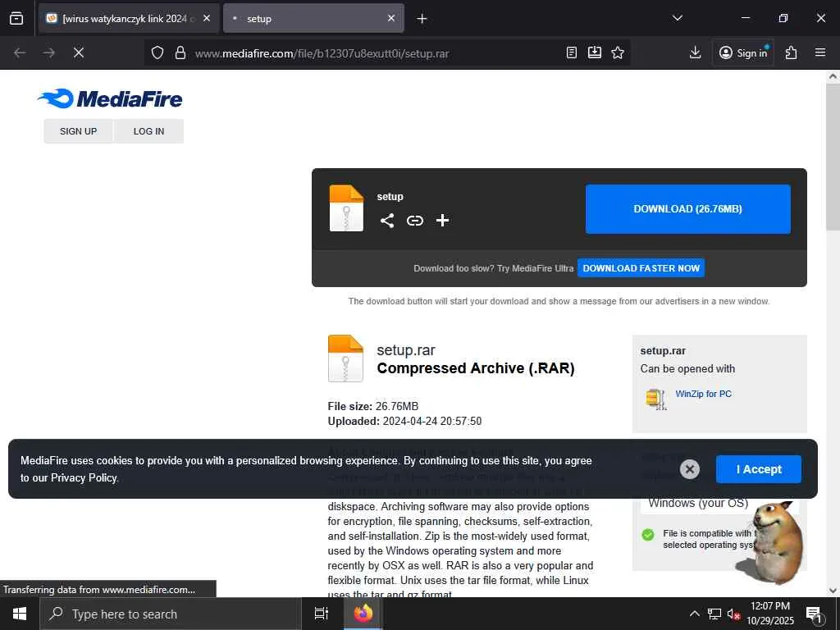Click scrollbar down arrow
840x630 pixels.
833,591
